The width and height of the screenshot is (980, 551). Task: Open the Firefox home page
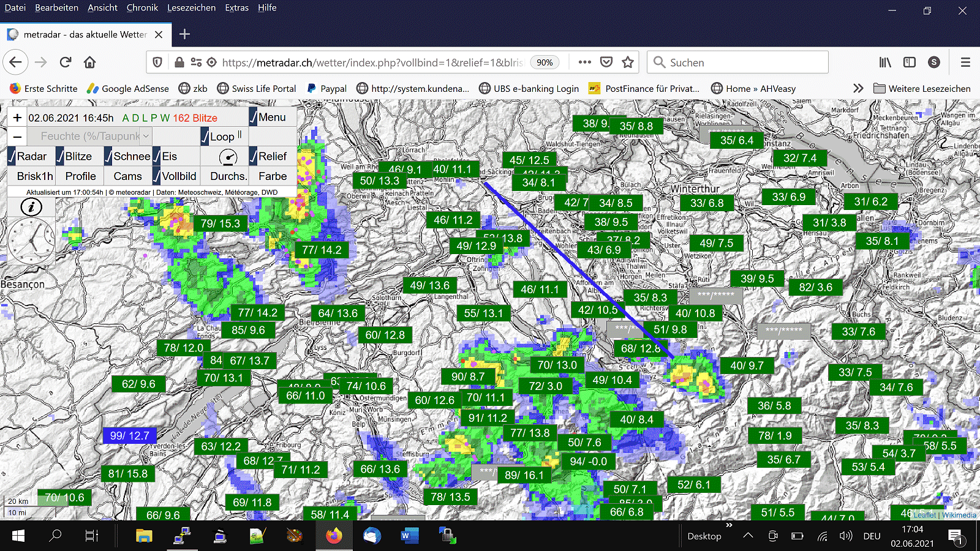point(90,62)
